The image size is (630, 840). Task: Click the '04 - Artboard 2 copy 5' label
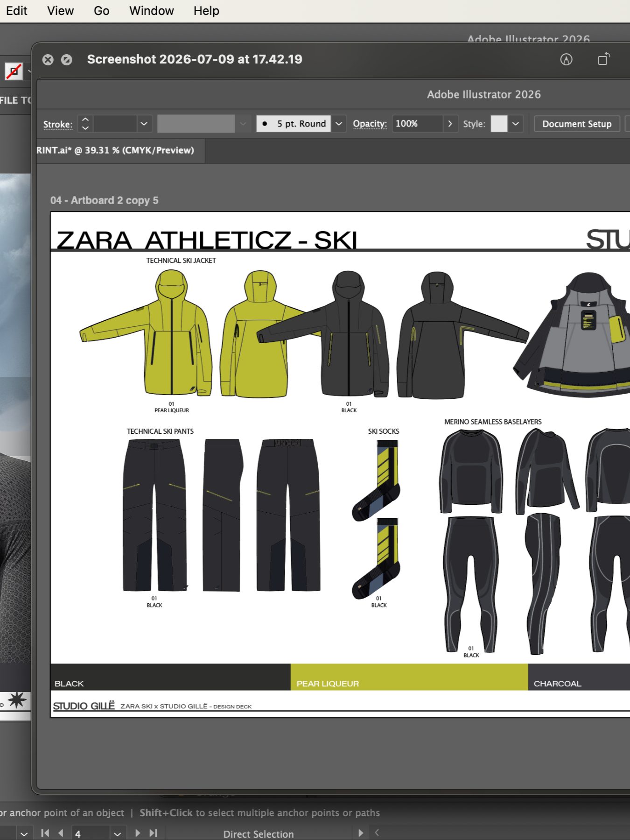click(104, 200)
